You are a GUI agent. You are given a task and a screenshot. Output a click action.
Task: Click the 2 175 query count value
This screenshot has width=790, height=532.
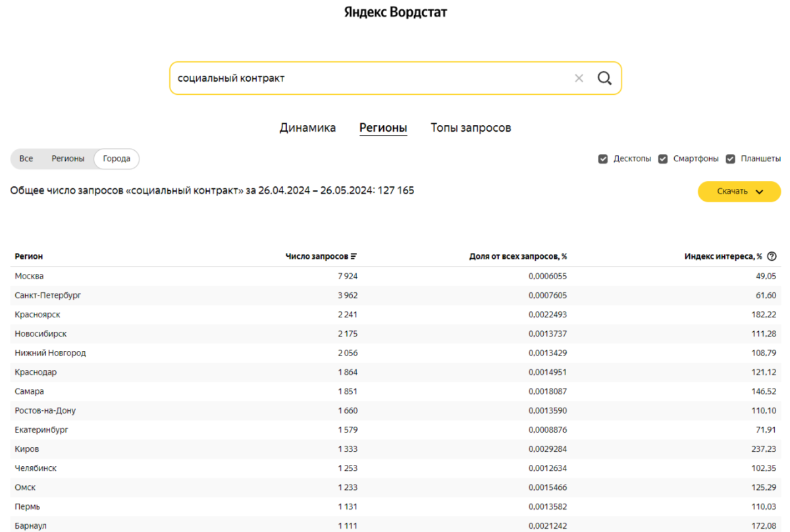click(348, 334)
